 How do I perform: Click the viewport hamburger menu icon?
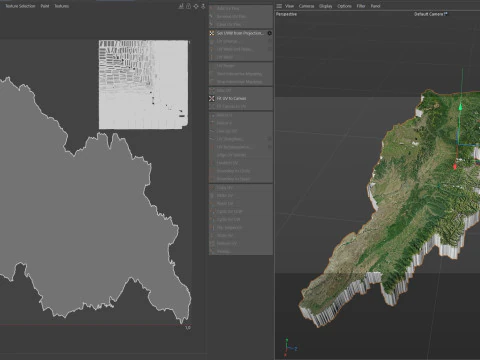tap(279, 6)
